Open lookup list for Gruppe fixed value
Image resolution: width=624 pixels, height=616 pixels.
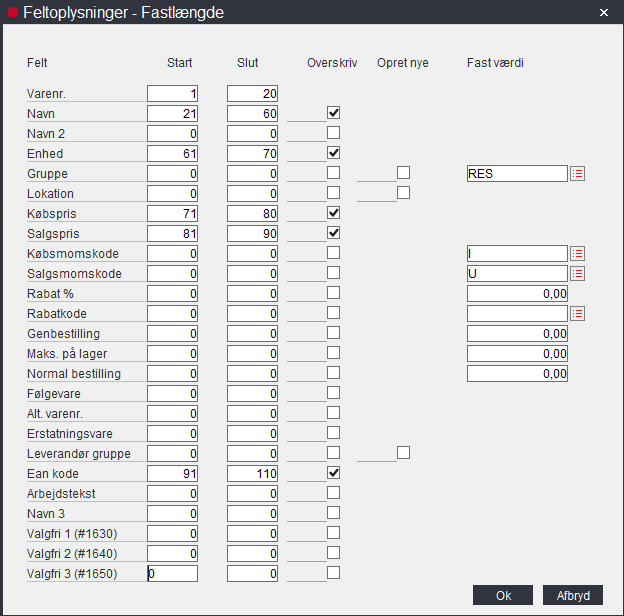577,173
